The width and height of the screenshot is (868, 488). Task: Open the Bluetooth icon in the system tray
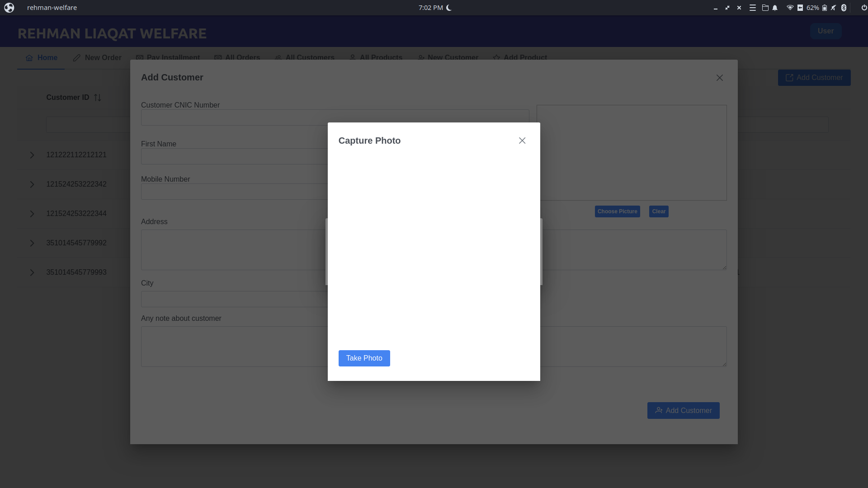pyautogui.click(x=844, y=8)
